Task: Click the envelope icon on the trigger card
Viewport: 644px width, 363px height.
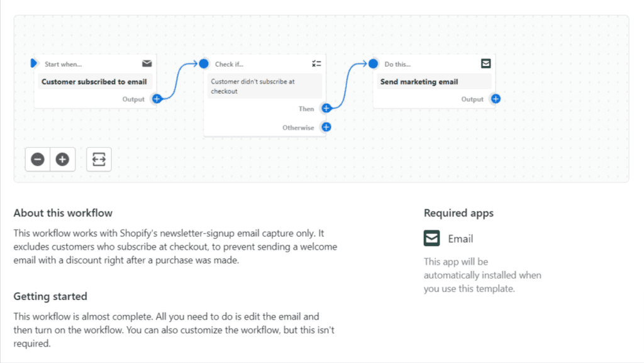Action: (x=147, y=63)
